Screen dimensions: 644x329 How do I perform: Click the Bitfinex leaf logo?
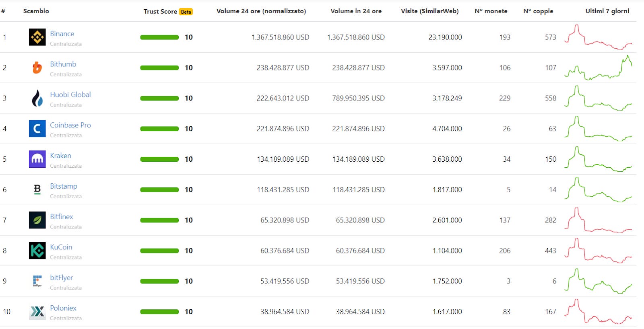pos(37,220)
